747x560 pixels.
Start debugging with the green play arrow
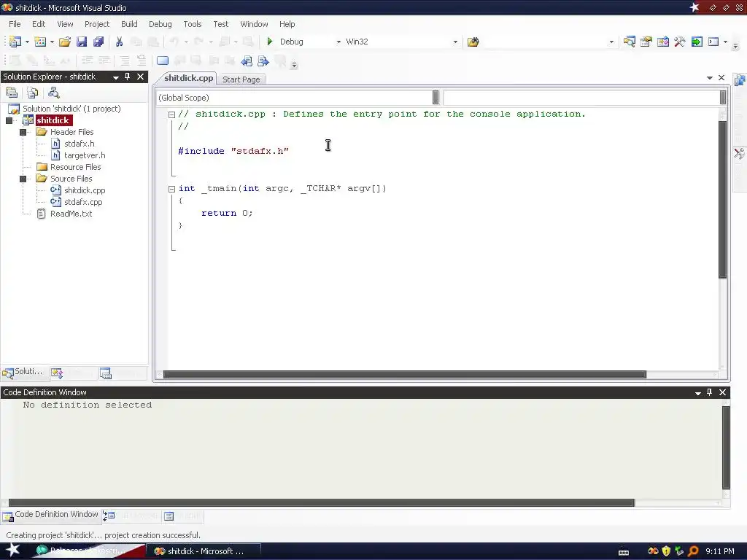(270, 42)
